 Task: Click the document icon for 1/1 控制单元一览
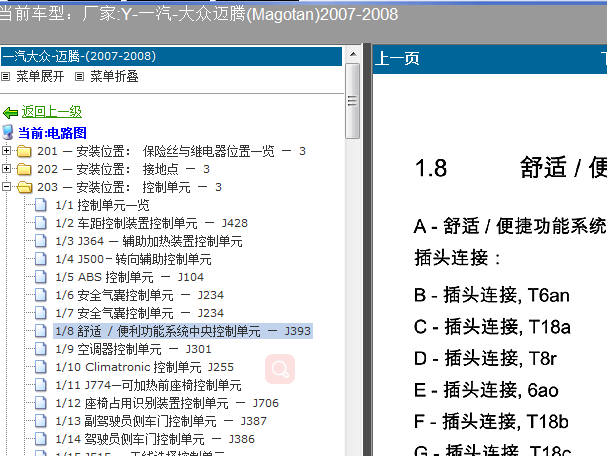point(41,205)
